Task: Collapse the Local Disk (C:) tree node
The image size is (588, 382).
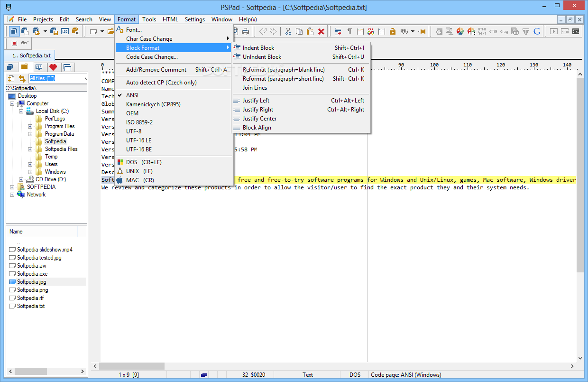Action: click(21, 111)
